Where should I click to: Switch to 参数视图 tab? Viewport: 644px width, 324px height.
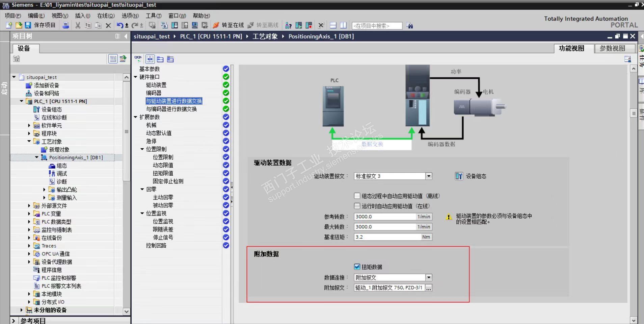(612, 48)
